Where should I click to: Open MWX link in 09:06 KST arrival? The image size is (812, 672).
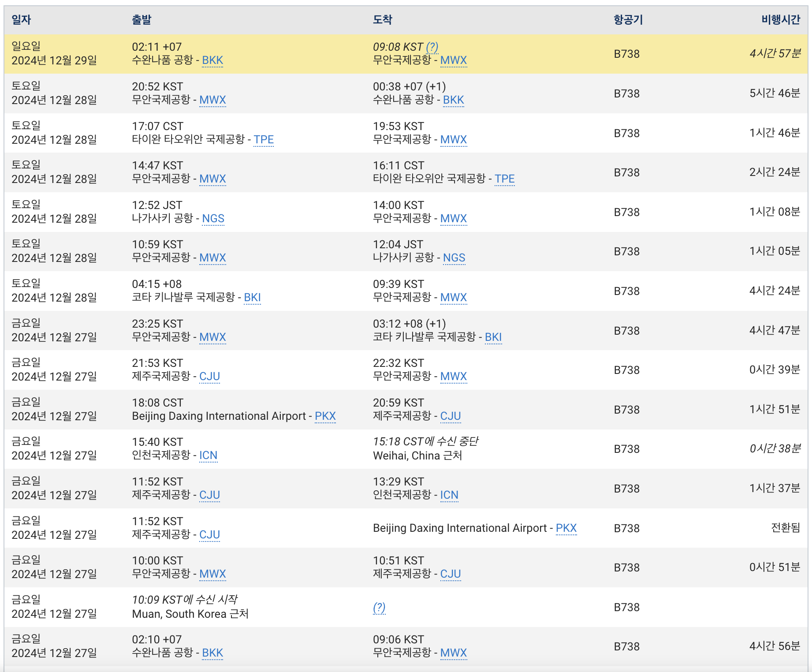coord(454,653)
